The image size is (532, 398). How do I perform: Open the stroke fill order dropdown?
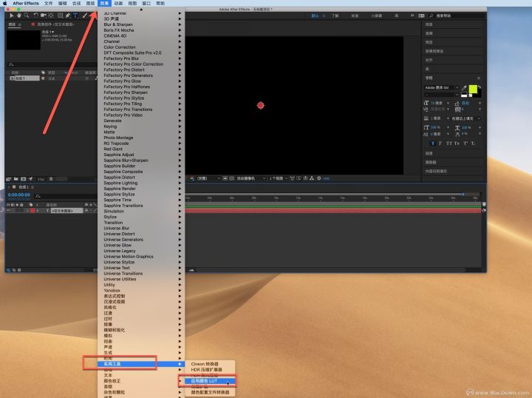(465, 118)
